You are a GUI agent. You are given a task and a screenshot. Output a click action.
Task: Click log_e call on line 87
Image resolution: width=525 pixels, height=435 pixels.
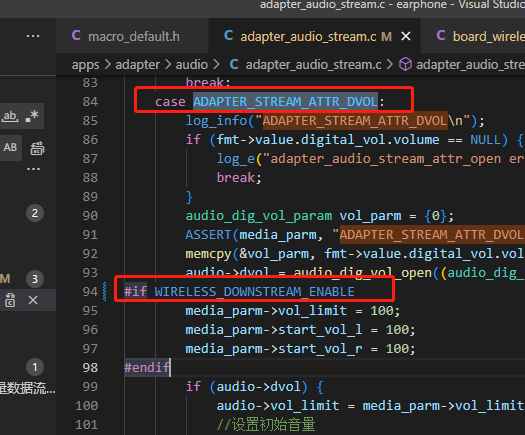click(x=236, y=159)
